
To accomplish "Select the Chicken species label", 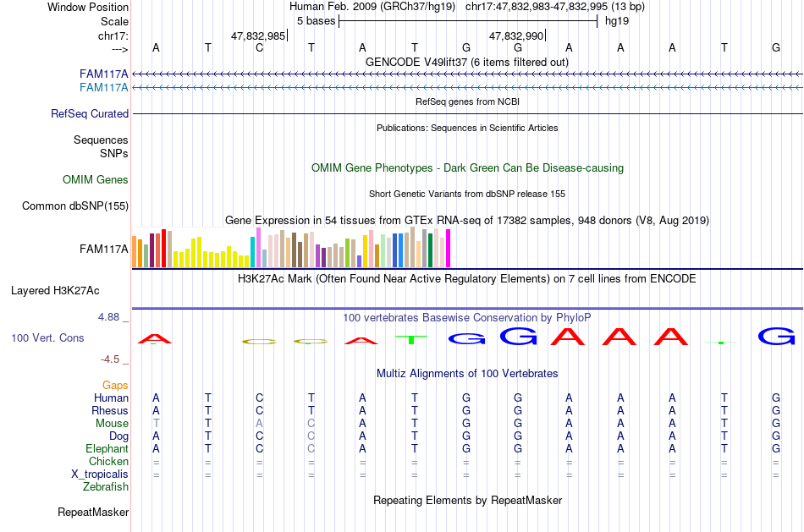I will tap(108, 461).
